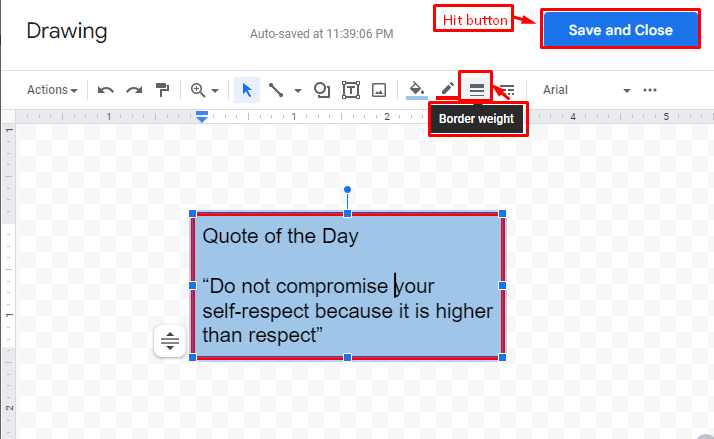Open the Zoom tool

click(198, 90)
